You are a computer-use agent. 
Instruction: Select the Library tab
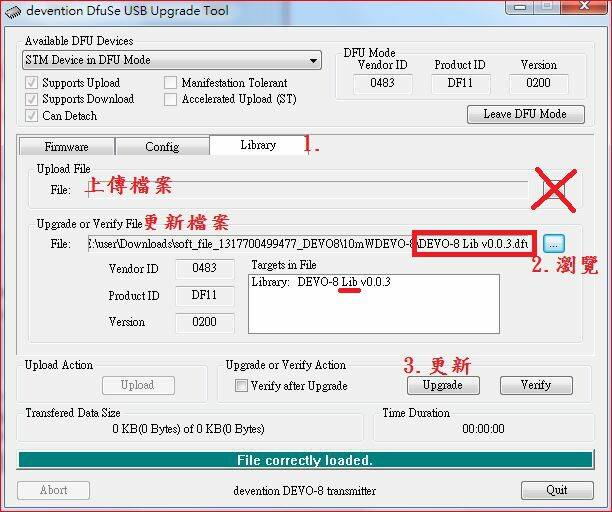[257, 145]
